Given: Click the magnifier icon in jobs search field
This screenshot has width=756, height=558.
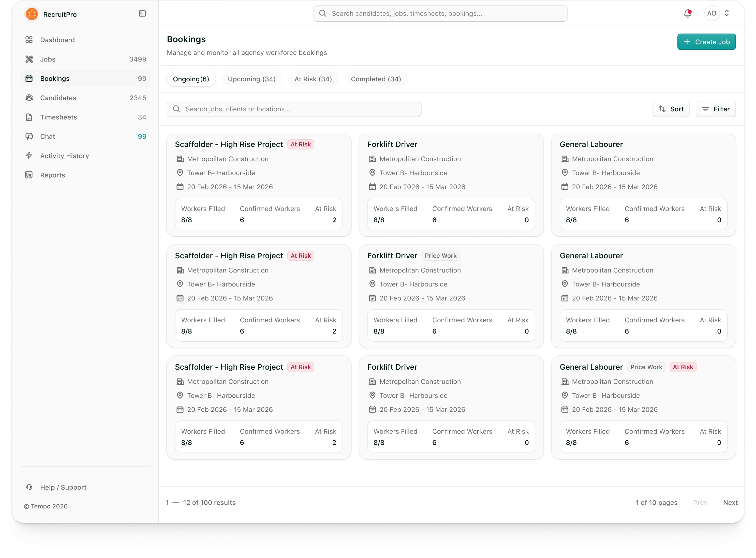Looking at the screenshot, I should coord(176,109).
